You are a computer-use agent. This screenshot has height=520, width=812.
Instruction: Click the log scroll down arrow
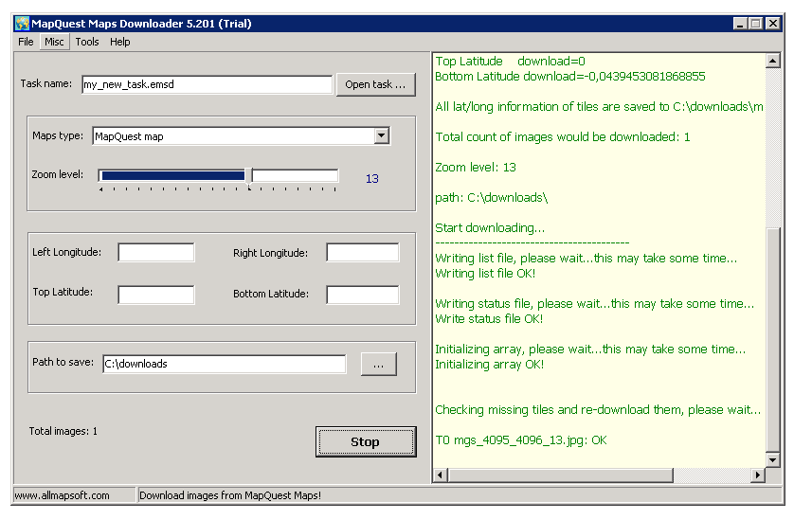772,459
